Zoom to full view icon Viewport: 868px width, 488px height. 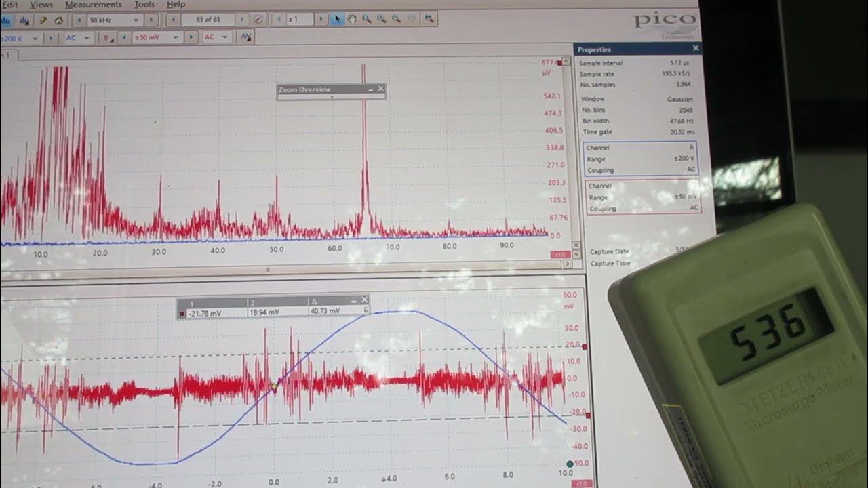(x=429, y=19)
